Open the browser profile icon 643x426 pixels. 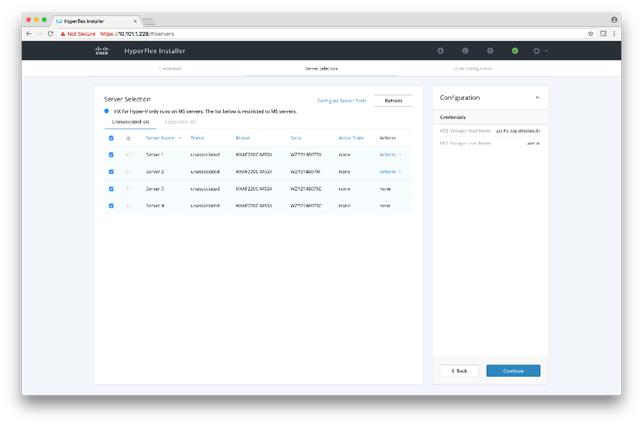point(614,20)
